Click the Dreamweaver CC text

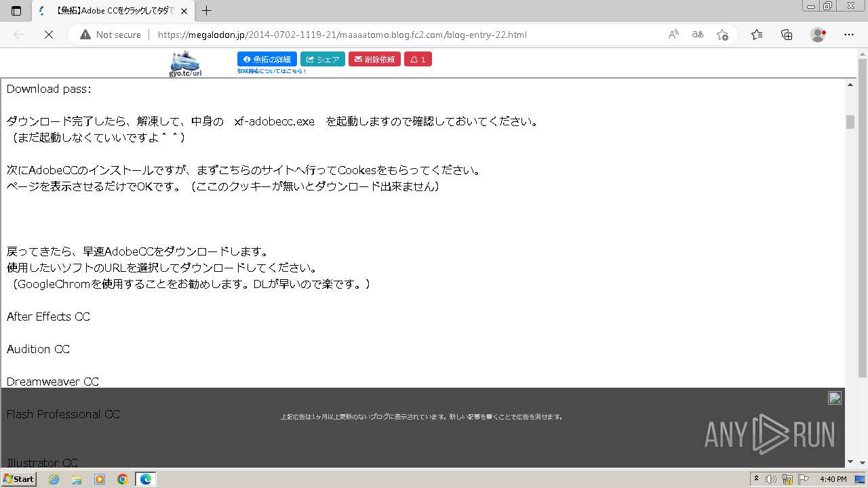(x=53, y=382)
